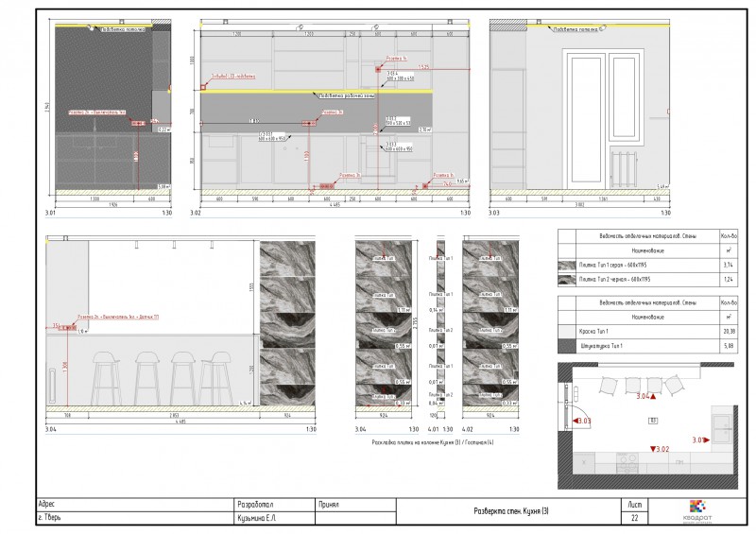
Task: Select the cooktop symbol on the floor plan
Action: pos(627,462)
